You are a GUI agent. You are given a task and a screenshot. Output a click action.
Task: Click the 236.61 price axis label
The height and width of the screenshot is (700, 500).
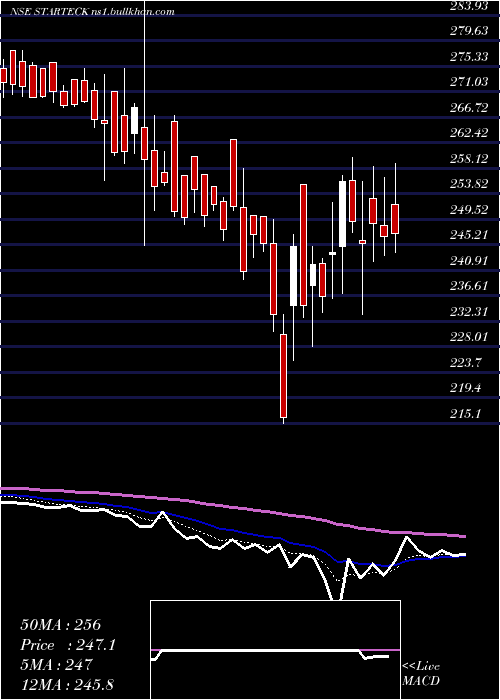(x=471, y=286)
